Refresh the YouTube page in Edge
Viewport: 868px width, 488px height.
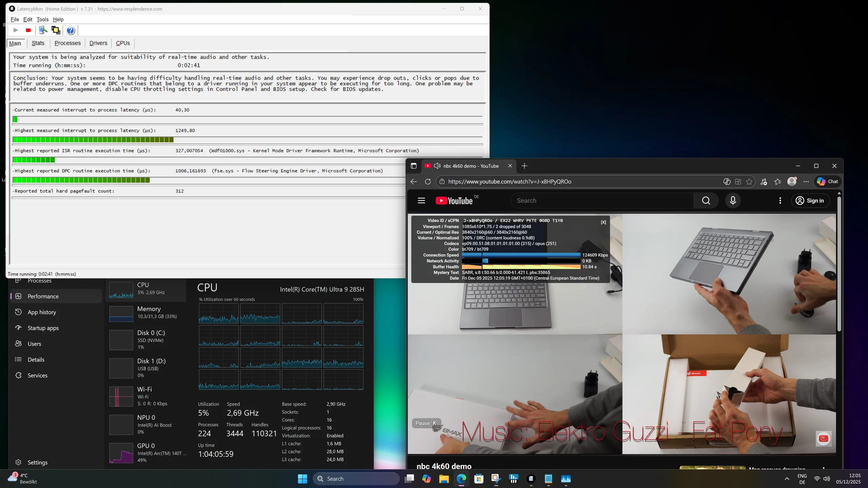coord(428,182)
